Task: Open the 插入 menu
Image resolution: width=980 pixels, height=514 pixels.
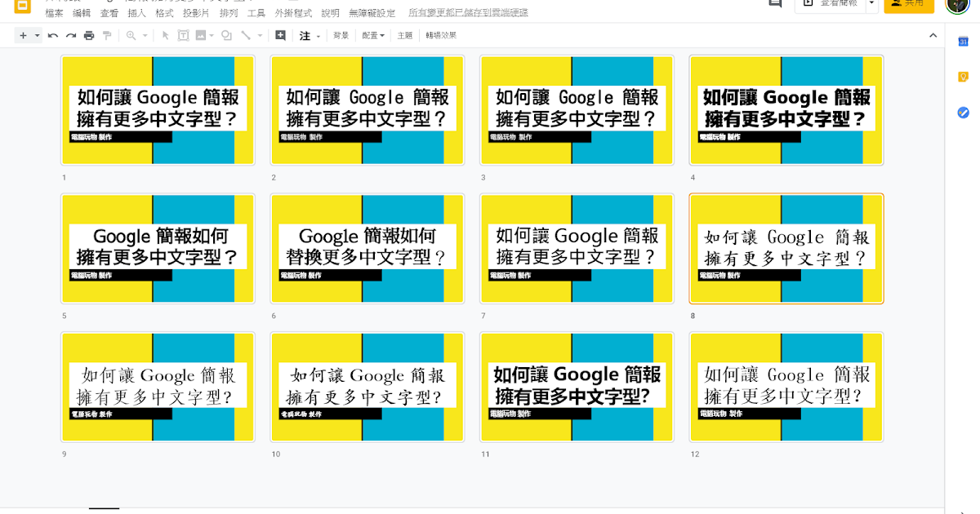Action: (x=136, y=13)
